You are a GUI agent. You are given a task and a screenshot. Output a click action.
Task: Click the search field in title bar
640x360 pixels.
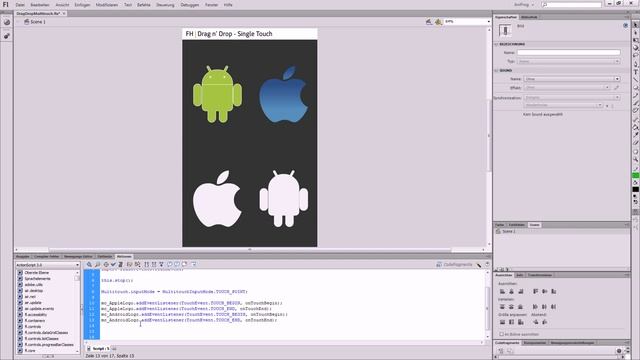[x=572, y=4]
